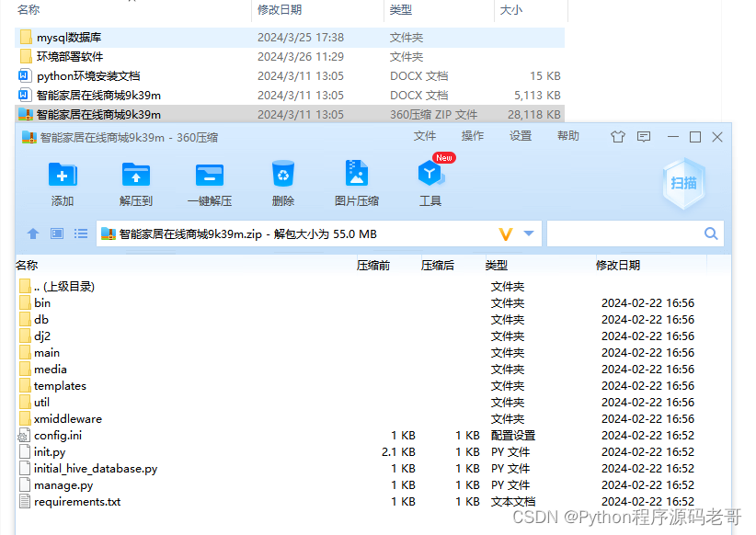756x535 pixels.
Task: Select the bin folder icon
Action: pos(25,302)
